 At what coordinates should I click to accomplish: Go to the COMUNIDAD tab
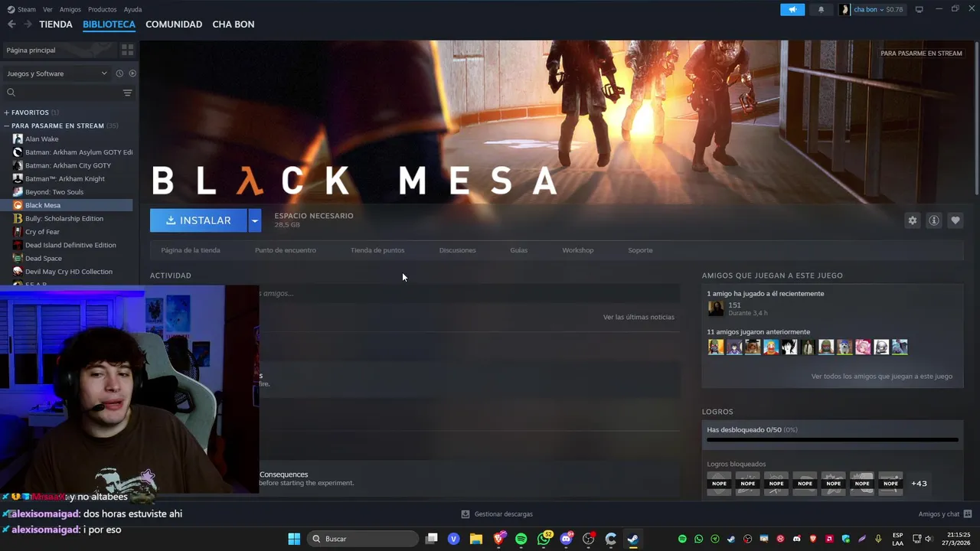tap(174, 24)
